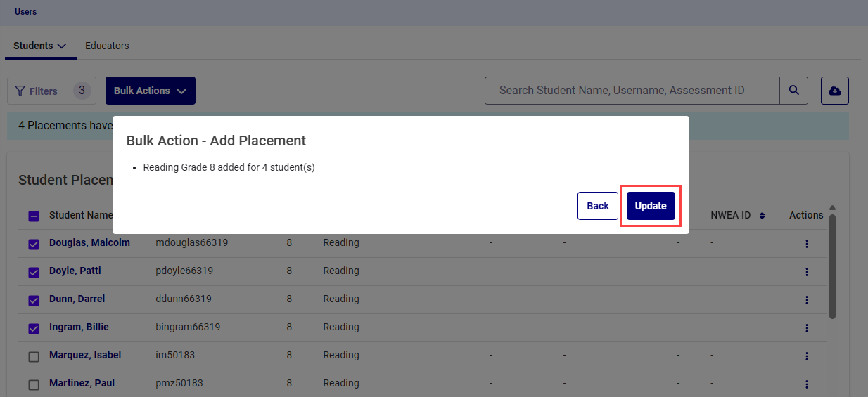The image size is (868, 397).
Task: Open actions menu for Marquez, Isabel
Action: point(806,356)
